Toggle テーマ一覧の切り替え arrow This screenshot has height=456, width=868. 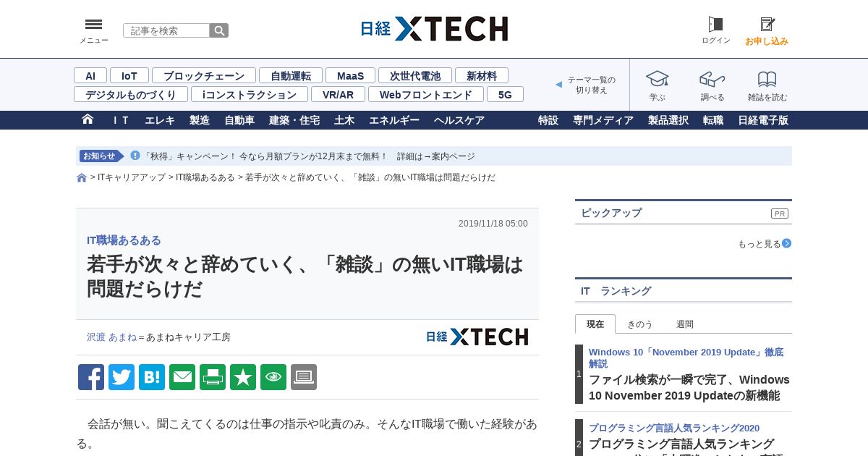558,85
